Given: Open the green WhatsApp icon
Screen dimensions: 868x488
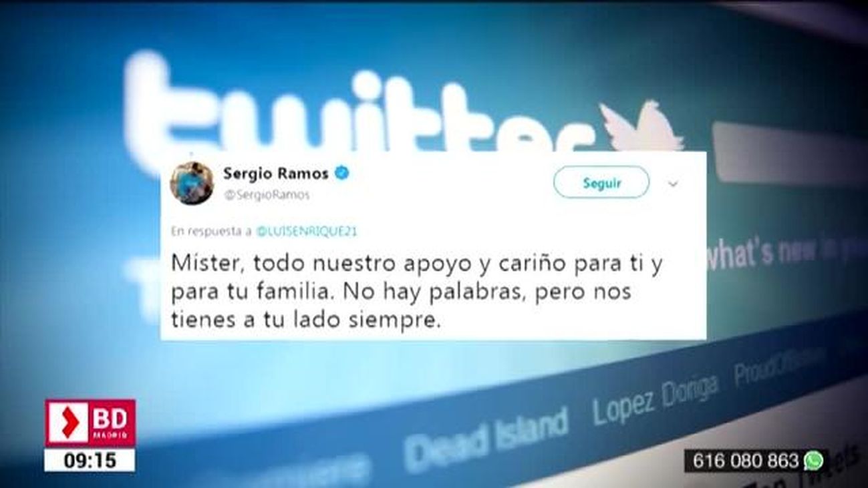Looking at the screenshot, I should [x=813, y=461].
